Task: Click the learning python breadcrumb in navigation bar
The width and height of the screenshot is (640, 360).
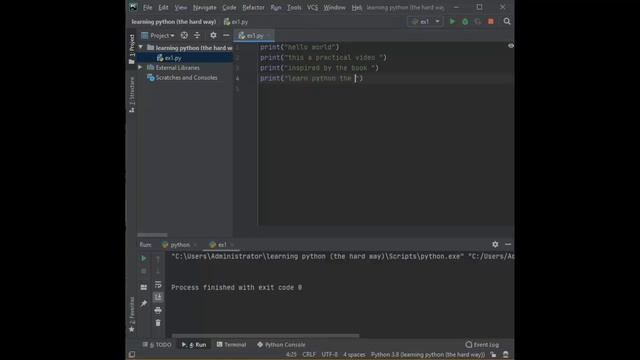Action: 173,22
